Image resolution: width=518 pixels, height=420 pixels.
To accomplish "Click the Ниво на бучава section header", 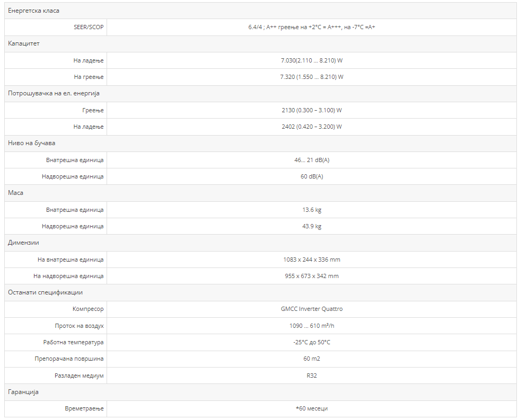I will click(x=32, y=143).
